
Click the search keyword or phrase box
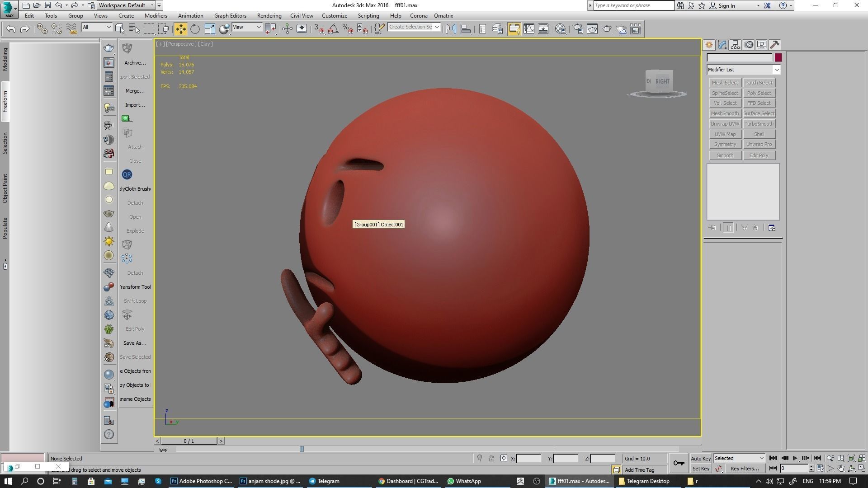point(633,5)
